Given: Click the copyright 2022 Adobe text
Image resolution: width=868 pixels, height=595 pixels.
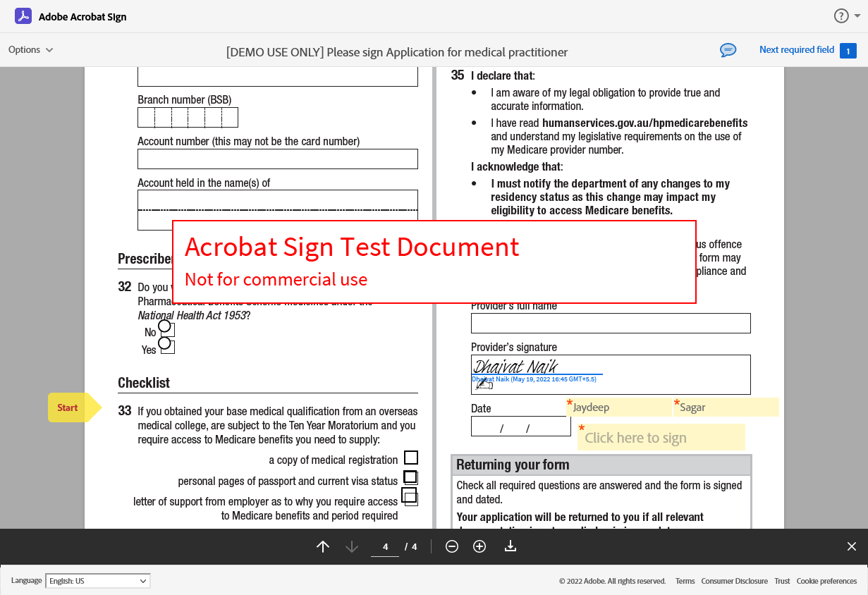Looking at the screenshot, I should 612,581.
